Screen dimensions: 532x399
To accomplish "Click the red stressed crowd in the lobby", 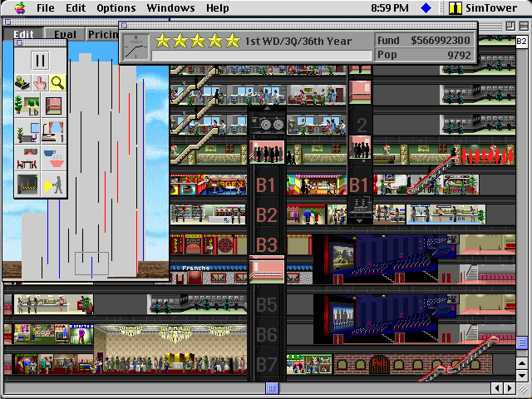I will coord(488,156).
